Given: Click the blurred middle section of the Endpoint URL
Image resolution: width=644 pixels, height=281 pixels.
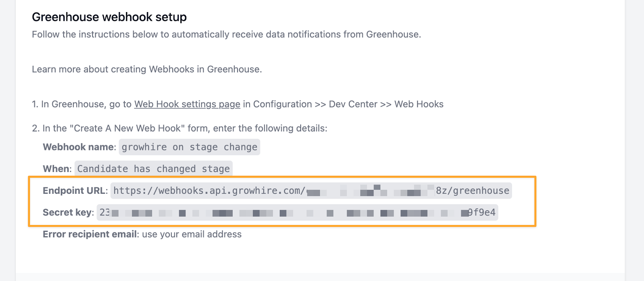Looking at the screenshot, I should (370, 191).
